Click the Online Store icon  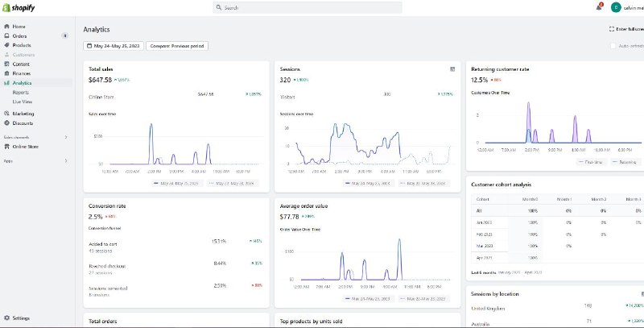(6, 147)
